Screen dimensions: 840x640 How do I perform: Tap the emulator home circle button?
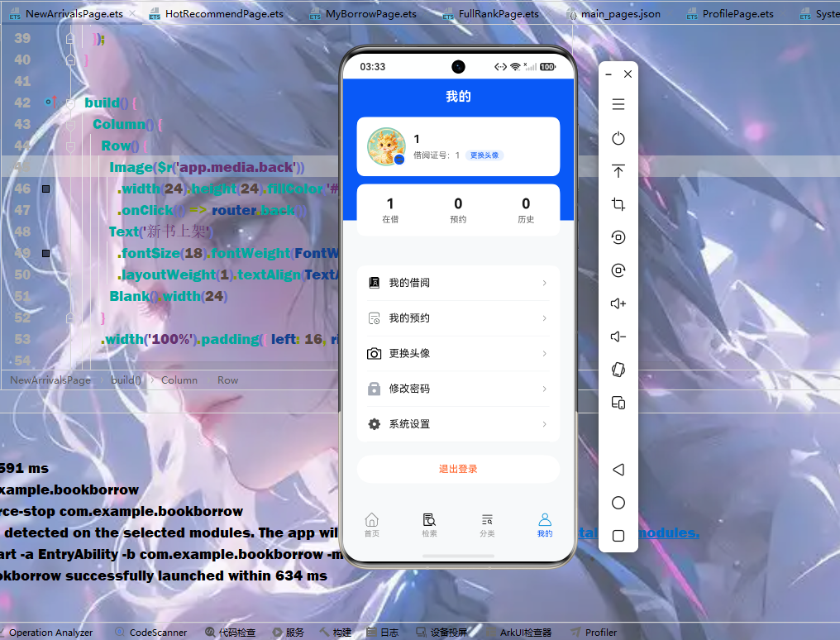point(618,503)
